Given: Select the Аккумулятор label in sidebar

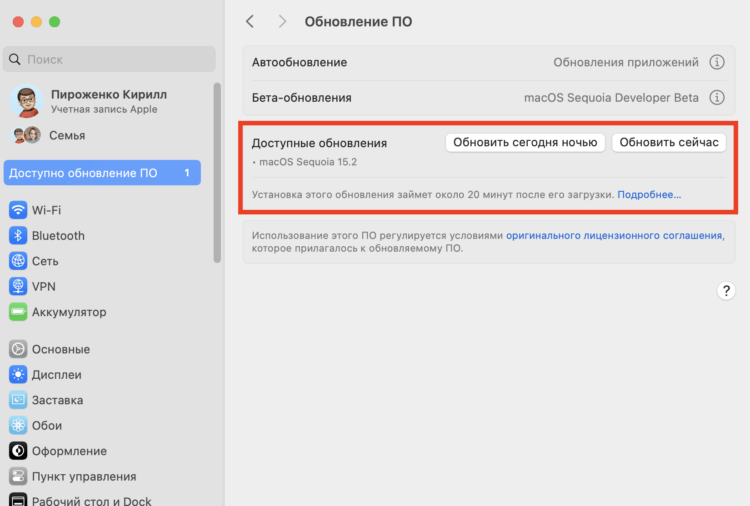Looking at the screenshot, I should 69,312.
